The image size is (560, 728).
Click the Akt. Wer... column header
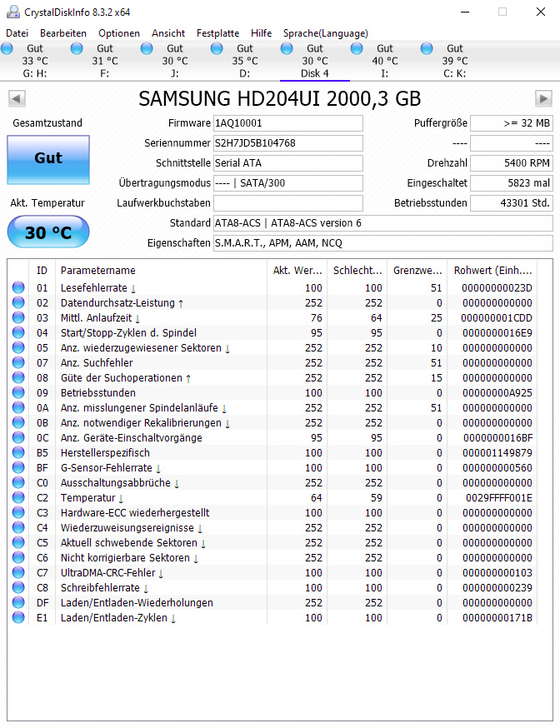click(297, 270)
